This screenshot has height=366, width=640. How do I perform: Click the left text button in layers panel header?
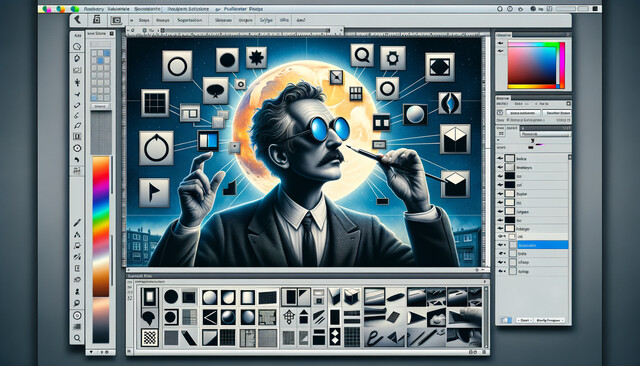[523, 113]
